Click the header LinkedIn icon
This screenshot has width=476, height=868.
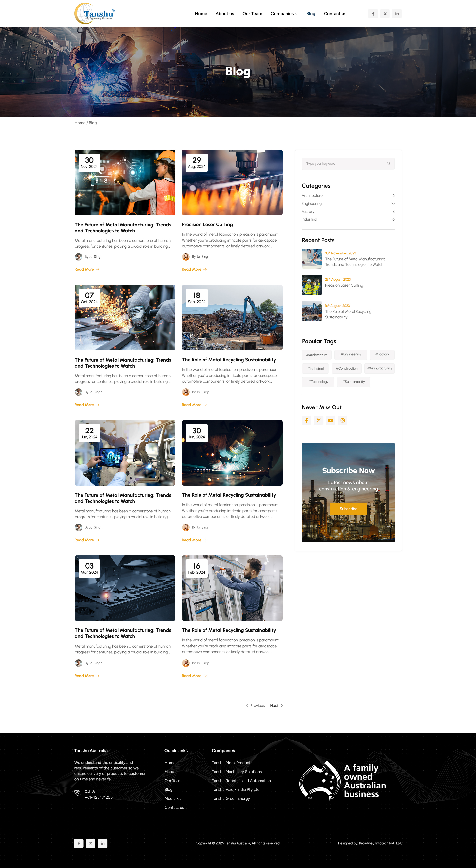click(x=397, y=14)
